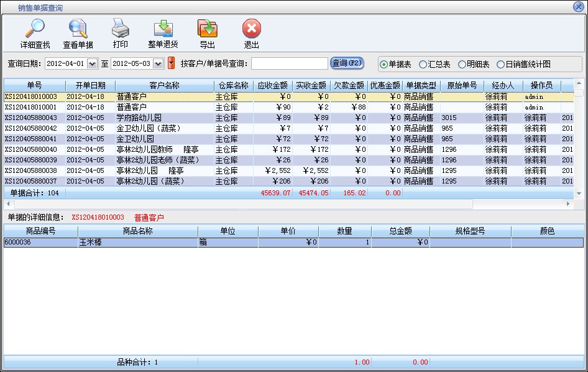Sort by the 开单日期 column header
Screen dimensions: 588x372
pyautogui.click(x=90, y=85)
